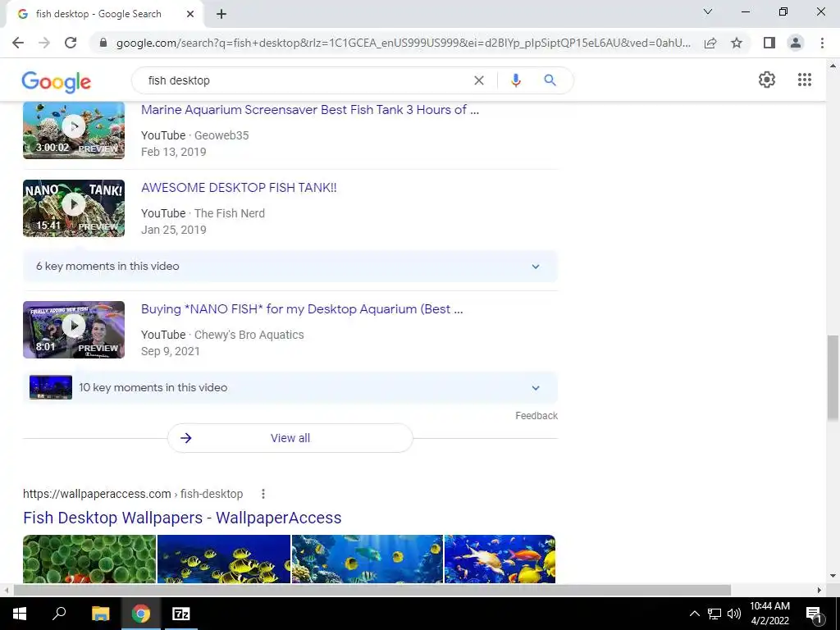Image resolution: width=840 pixels, height=630 pixels.
Task: Open File Explorer from taskbar
Action: (100, 614)
